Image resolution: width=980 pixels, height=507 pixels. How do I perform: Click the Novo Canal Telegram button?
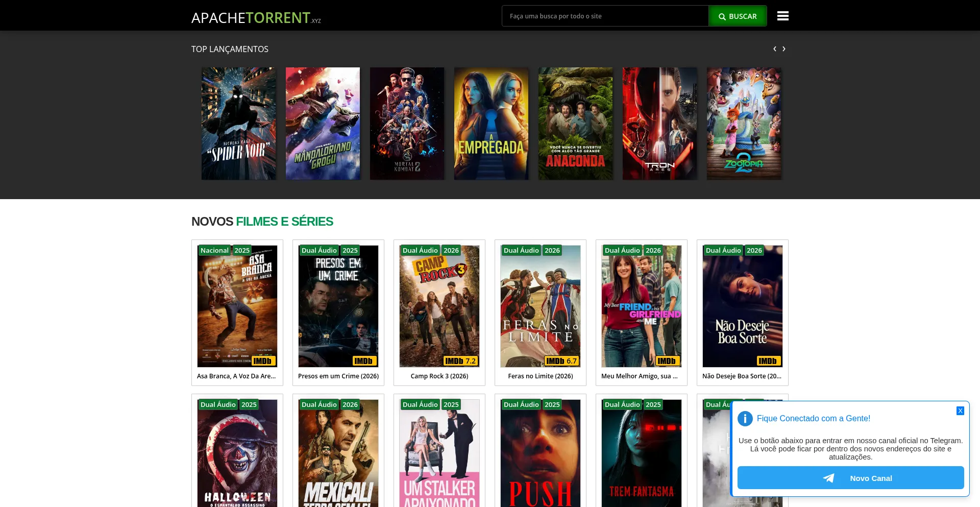coord(850,478)
